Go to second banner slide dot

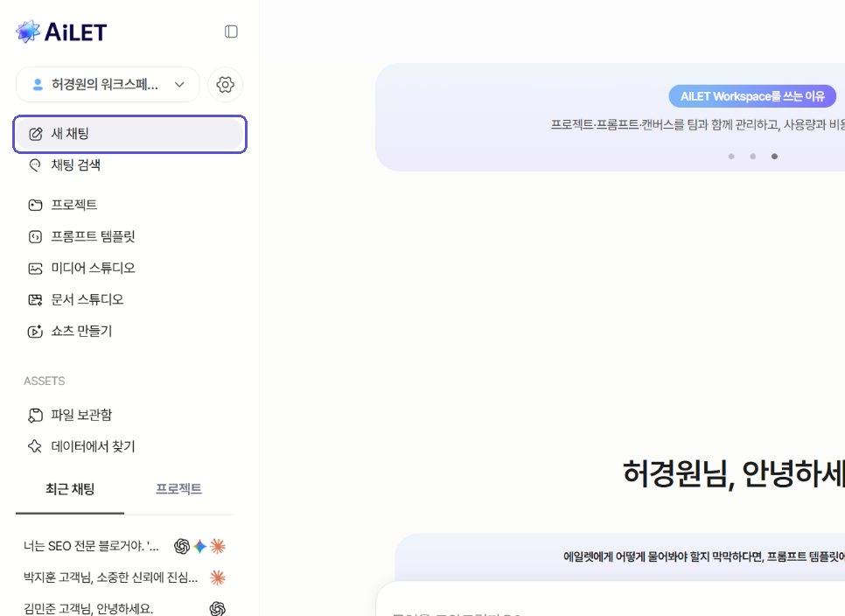pyautogui.click(x=753, y=157)
